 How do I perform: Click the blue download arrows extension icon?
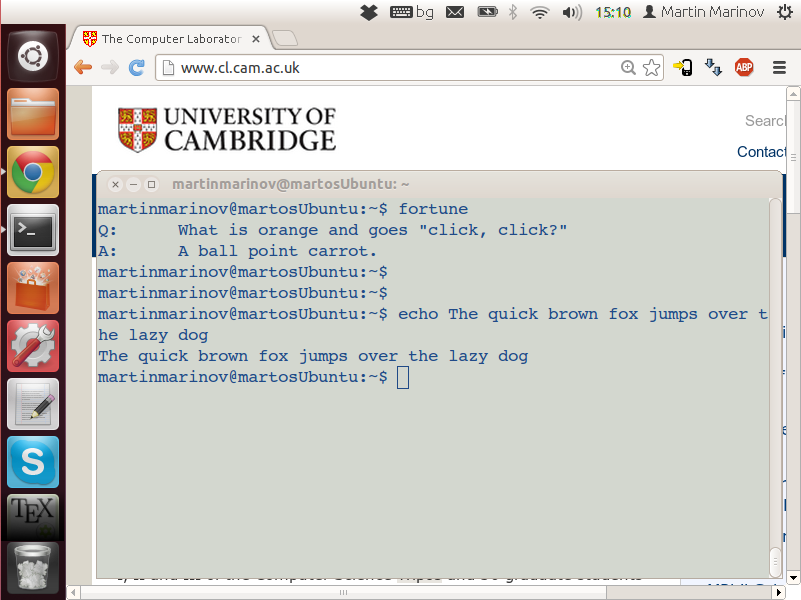[x=713, y=68]
